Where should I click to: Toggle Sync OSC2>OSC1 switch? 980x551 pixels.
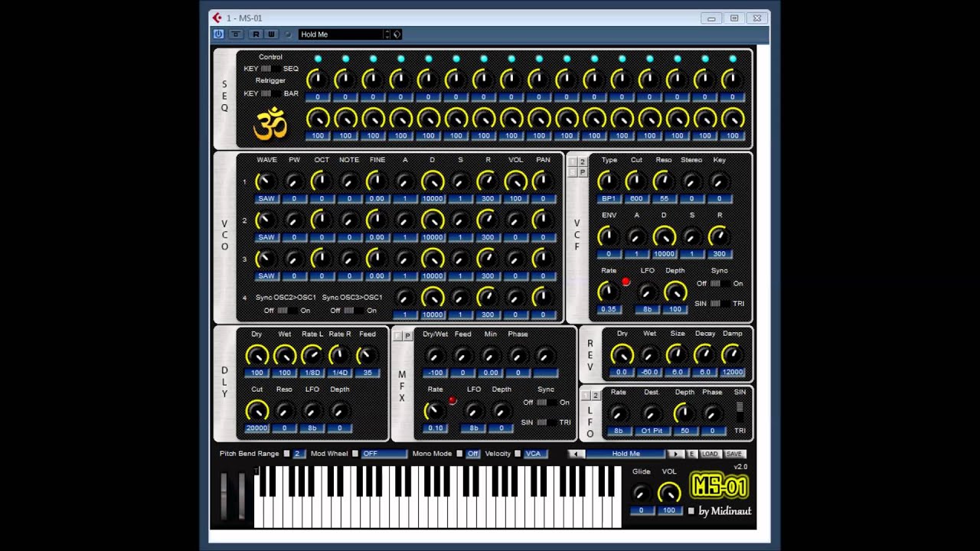[287, 311]
